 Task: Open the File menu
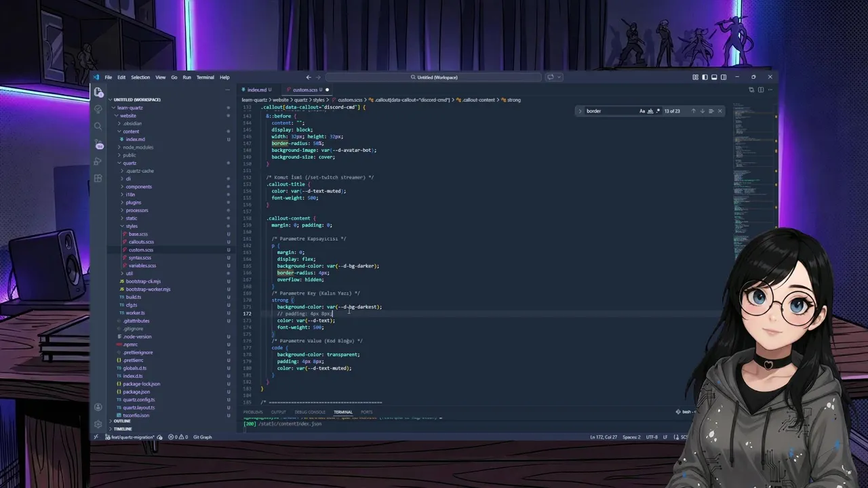pos(108,77)
